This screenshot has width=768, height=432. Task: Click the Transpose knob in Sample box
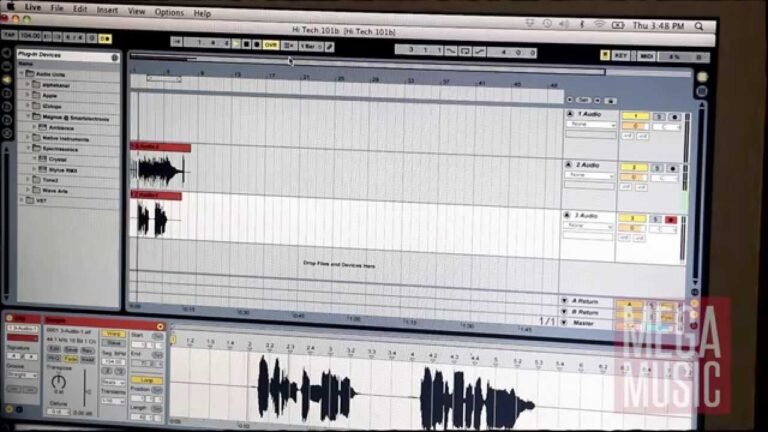(x=59, y=382)
